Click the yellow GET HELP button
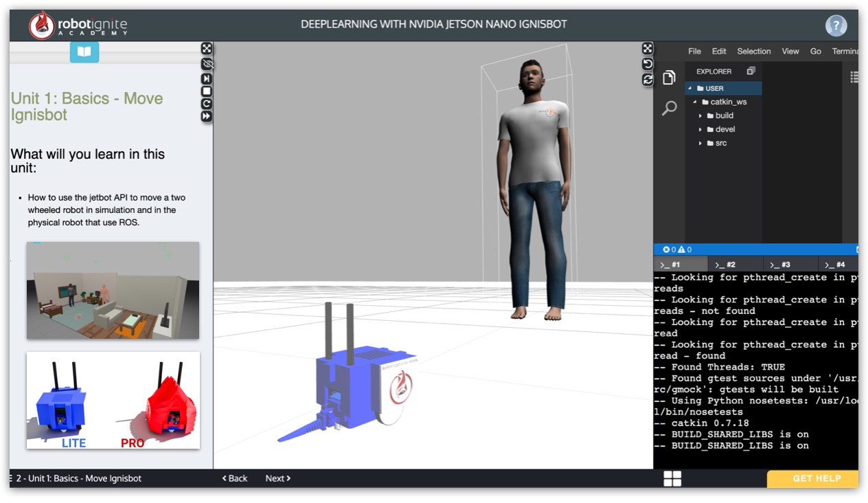Viewport: 868px width, 503px height. pos(812,478)
